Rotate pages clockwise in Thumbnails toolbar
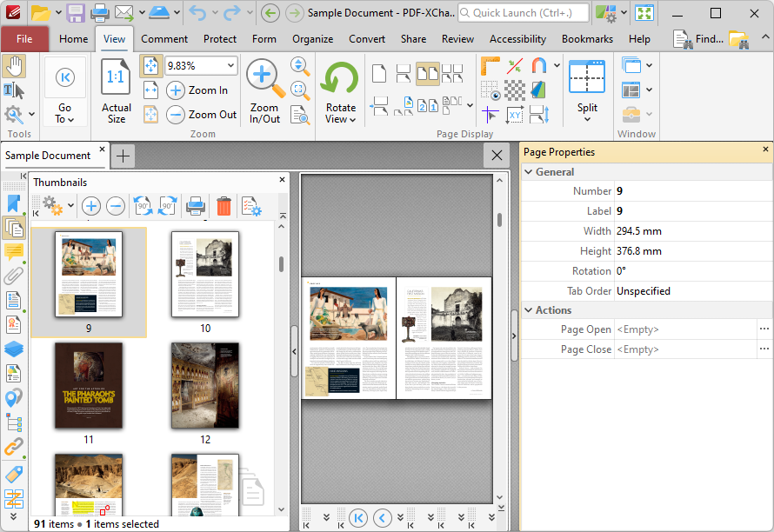Screen dimensions: 774x532 [167, 206]
